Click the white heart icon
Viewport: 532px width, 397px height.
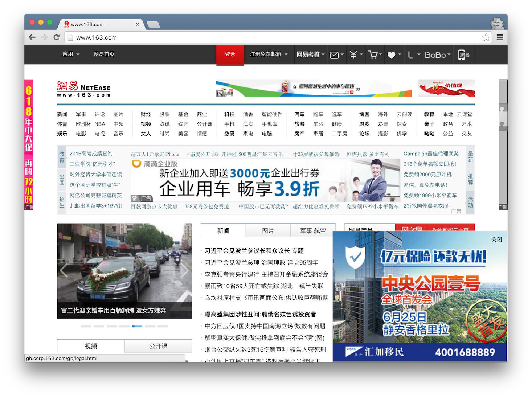tap(391, 55)
